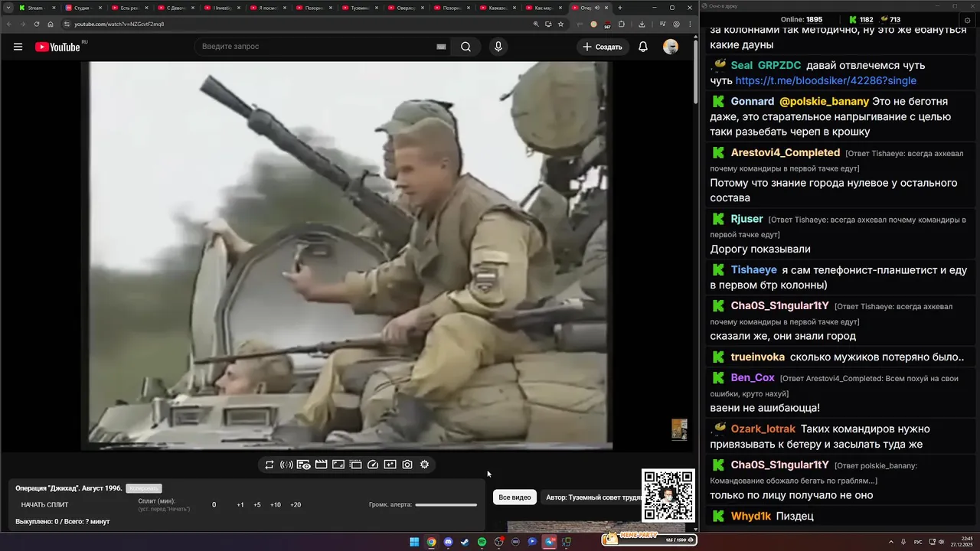Image resolution: width=980 pixels, height=551 pixels.
Task: Bookmark this page with star icon
Action: pos(560,24)
